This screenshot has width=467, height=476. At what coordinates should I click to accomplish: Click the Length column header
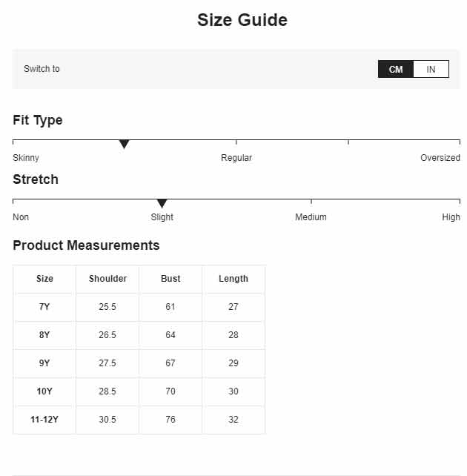[x=233, y=279]
